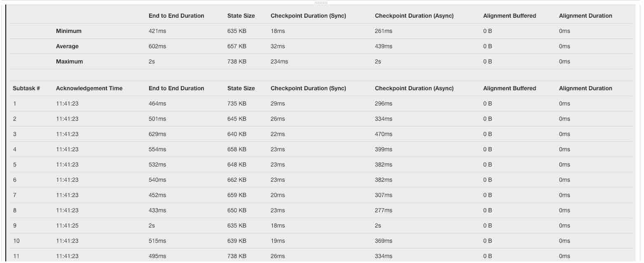Click the 657 KB average state size
Image resolution: width=644 pixels, height=263 pixels.
tap(237, 46)
